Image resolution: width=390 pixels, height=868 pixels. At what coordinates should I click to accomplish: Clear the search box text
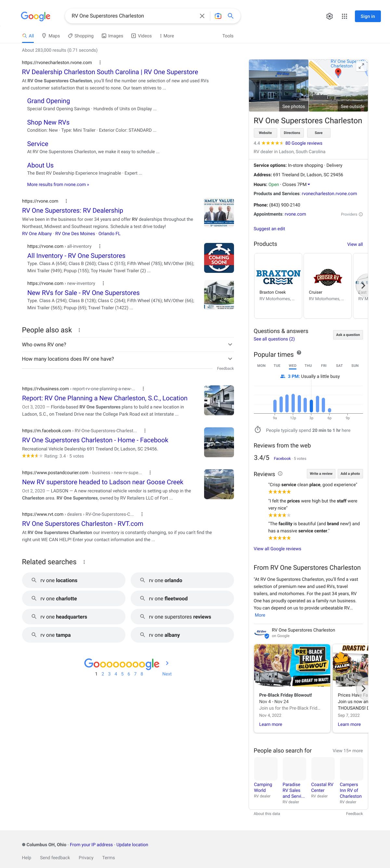(202, 16)
